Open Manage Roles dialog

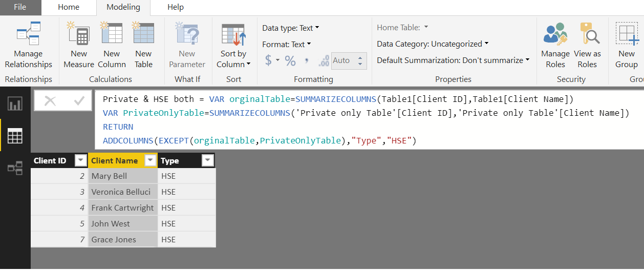point(555,45)
